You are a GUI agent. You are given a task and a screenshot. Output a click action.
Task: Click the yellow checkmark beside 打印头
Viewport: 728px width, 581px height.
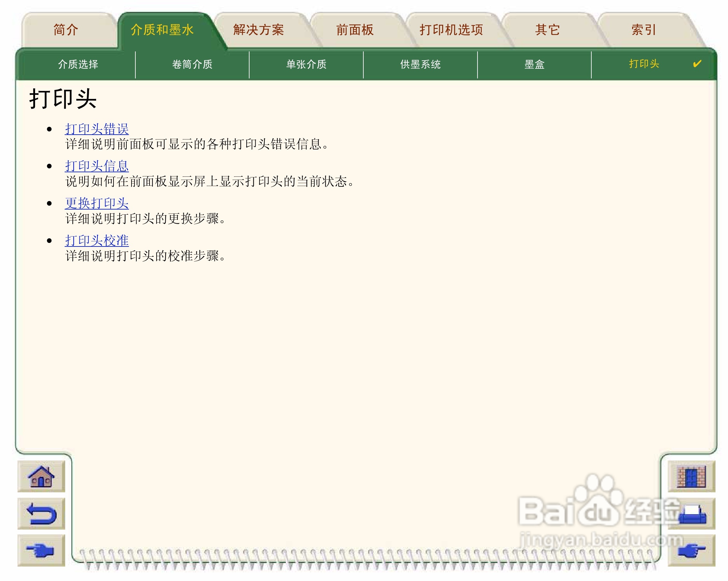[696, 64]
